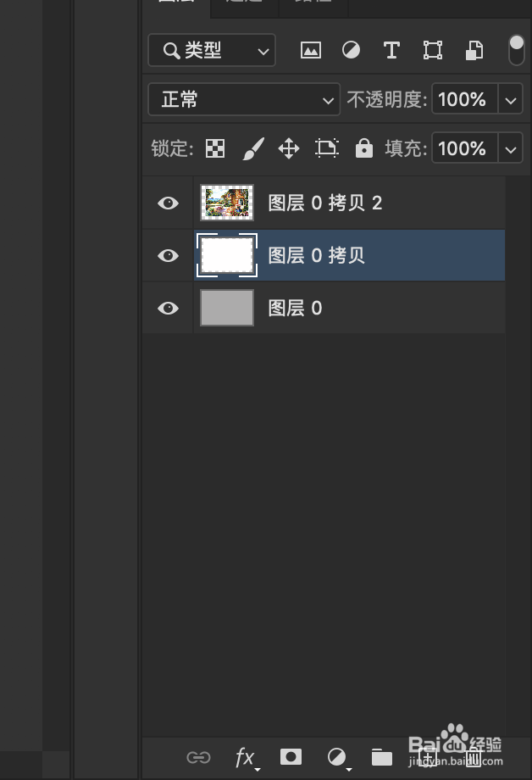Turn off layer filtering switch

[x=516, y=49]
